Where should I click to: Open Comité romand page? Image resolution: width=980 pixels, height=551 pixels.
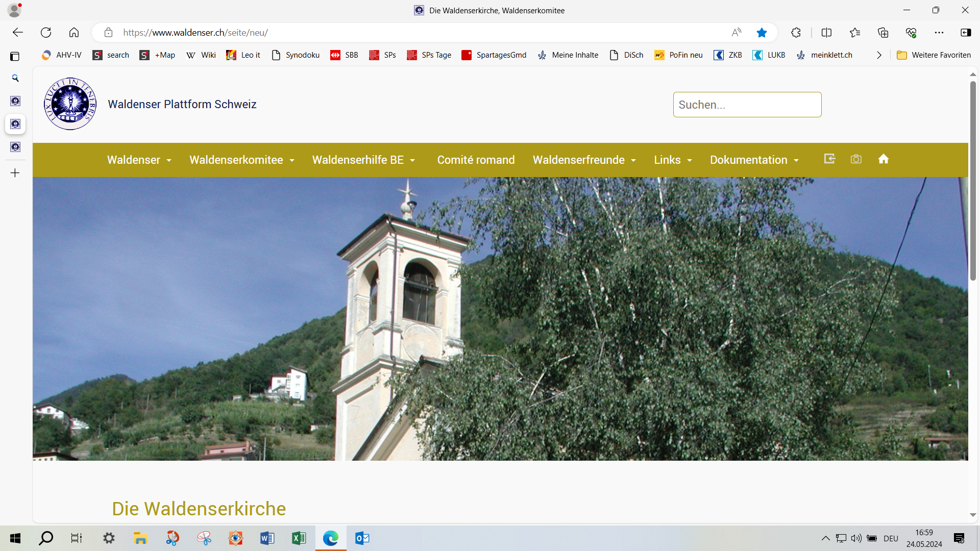tap(476, 160)
